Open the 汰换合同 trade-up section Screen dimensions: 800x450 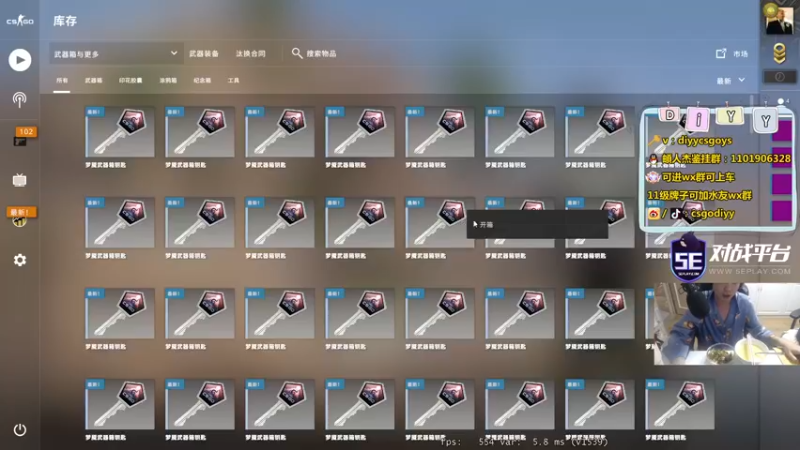(x=251, y=54)
